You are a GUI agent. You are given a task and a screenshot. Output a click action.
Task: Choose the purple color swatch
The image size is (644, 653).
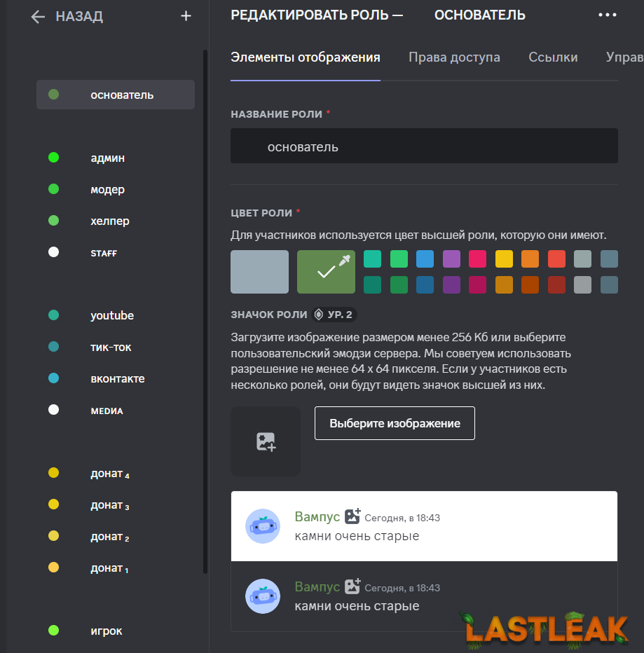pos(451,259)
